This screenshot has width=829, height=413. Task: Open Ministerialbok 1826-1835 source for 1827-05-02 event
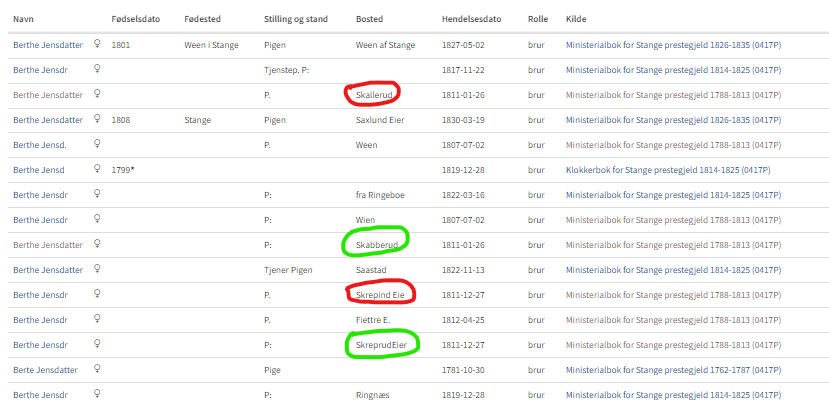(x=673, y=45)
